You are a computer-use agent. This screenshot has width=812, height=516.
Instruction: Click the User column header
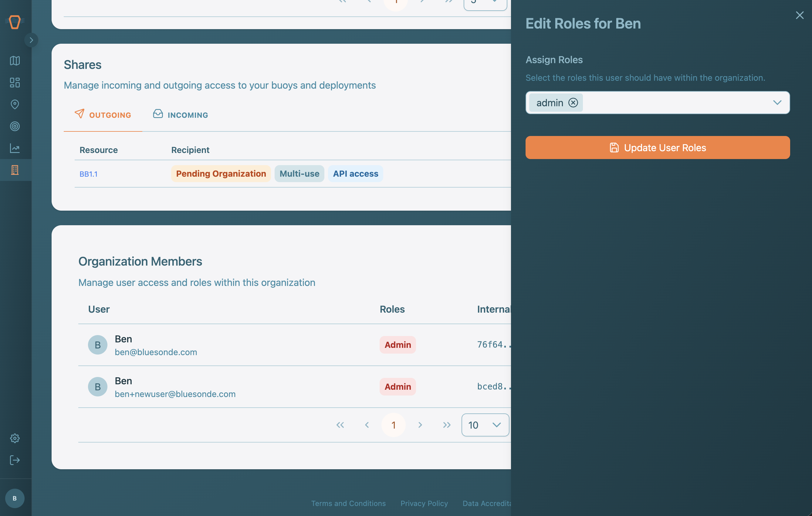click(x=99, y=309)
